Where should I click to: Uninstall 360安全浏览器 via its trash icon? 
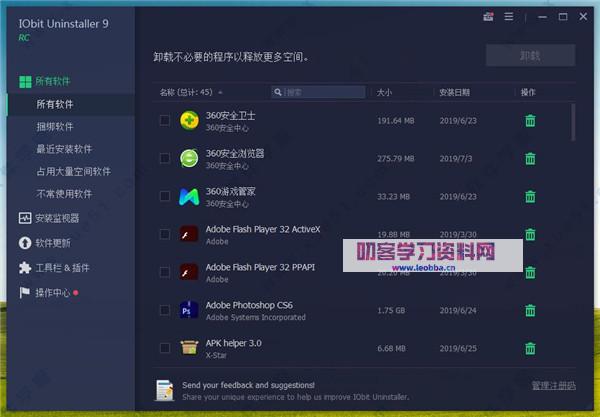530,158
